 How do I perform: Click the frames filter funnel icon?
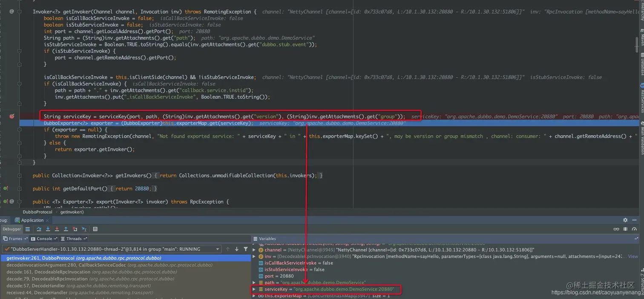click(246, 249)
